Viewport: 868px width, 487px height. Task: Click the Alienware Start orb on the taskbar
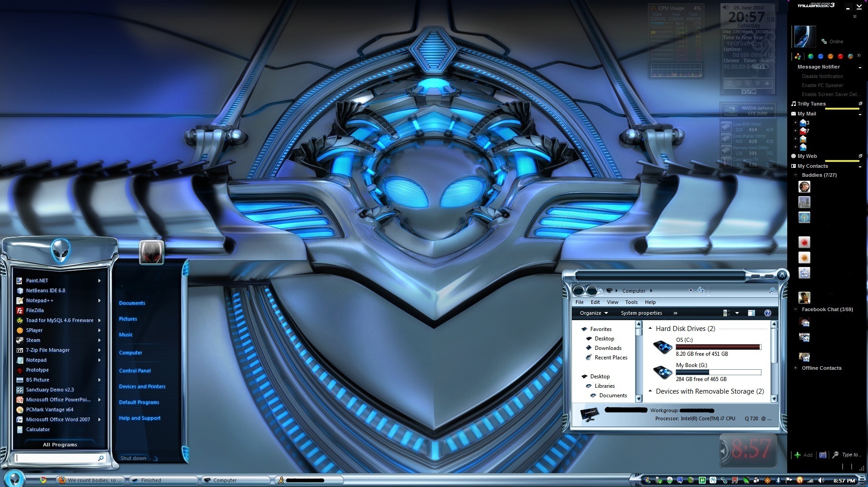point(14,479)
